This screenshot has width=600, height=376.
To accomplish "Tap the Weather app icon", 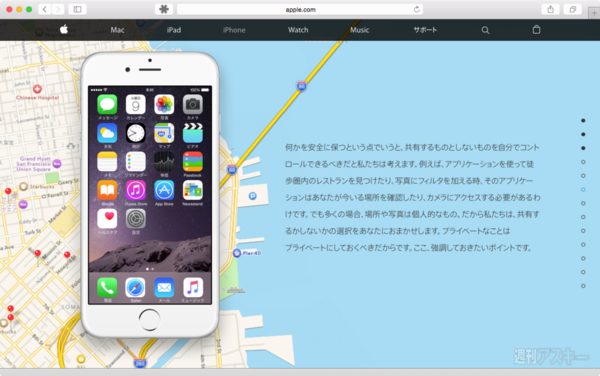I will (107, 133).
